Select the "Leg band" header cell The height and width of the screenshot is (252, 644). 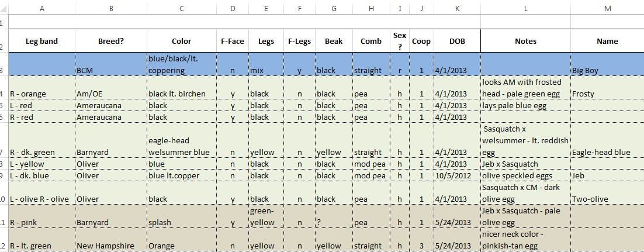pos(41,42)
